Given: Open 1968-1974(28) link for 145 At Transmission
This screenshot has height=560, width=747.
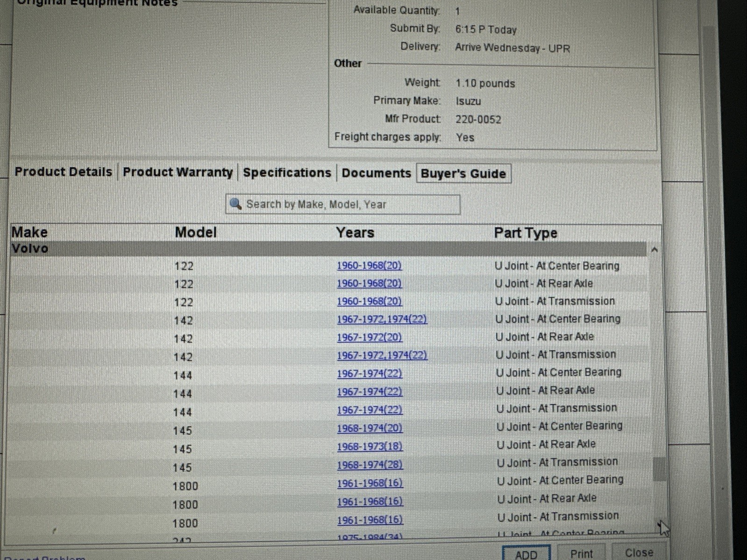Looking at the screenshot, I should pyautogui.click(x=370, y=464).
